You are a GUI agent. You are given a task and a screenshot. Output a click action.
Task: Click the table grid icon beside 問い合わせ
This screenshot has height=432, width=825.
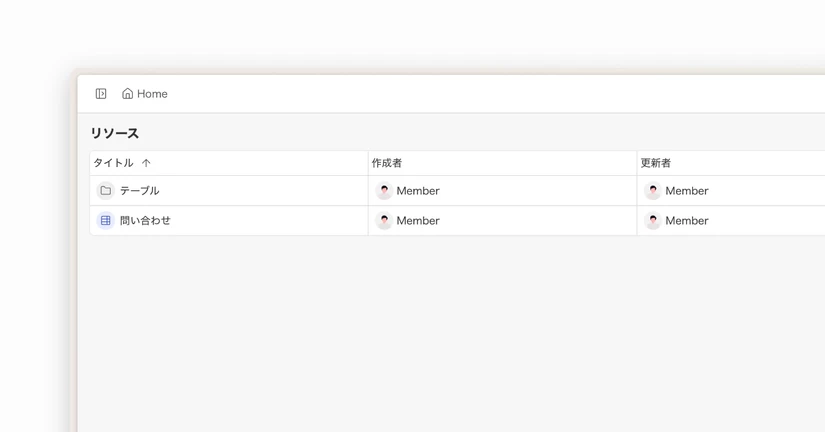pos(106,220)
